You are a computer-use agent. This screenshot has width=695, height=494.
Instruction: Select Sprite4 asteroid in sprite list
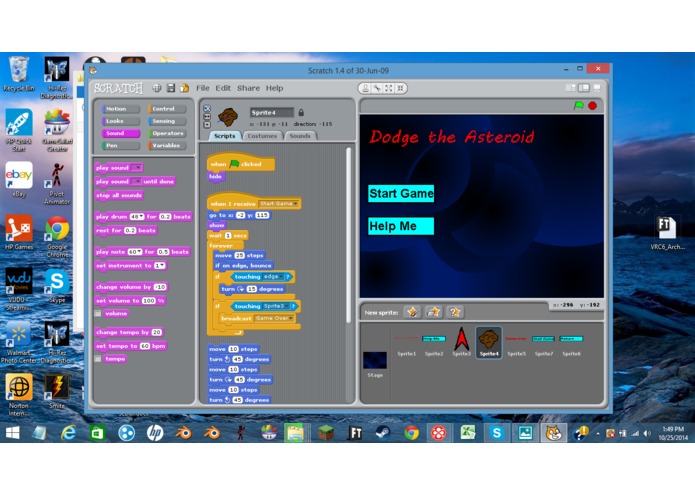[489, 342]
